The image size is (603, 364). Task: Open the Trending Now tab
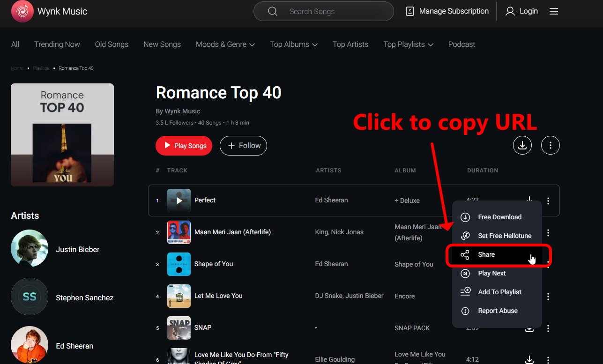(57, 45)
